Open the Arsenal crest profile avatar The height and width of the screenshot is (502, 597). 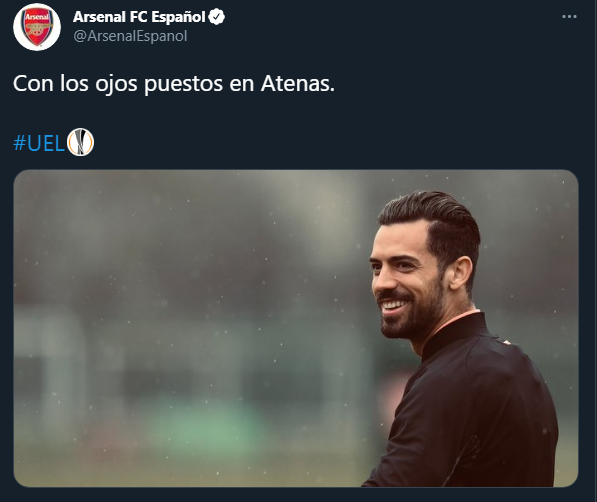pos(37,27)
